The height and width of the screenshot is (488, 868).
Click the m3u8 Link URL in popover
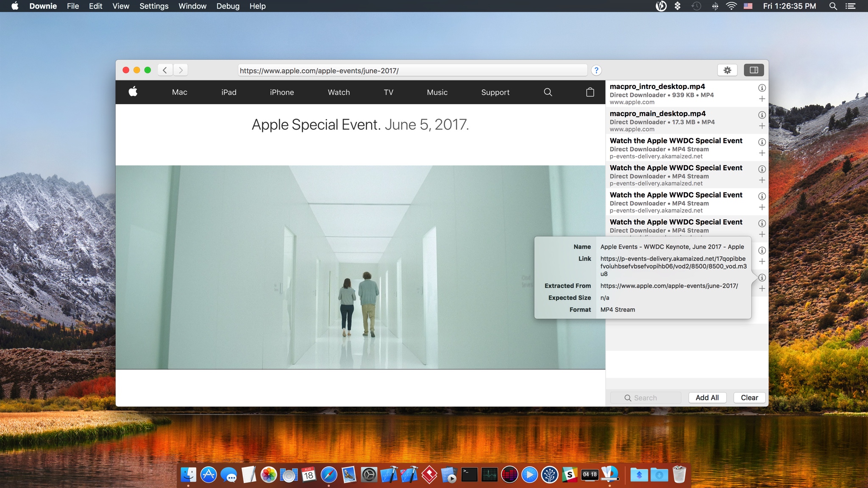673,266
